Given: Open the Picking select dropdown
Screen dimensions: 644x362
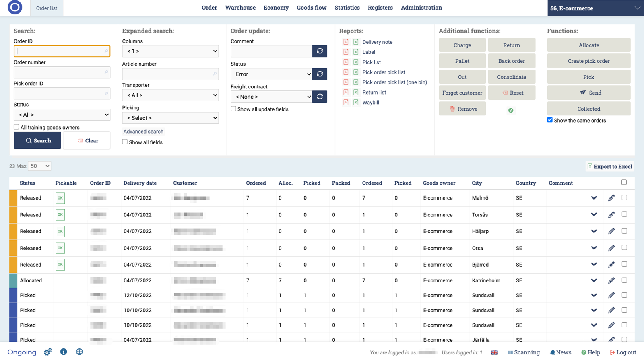Looking at the screenshot, I should (x=170, y=118).
